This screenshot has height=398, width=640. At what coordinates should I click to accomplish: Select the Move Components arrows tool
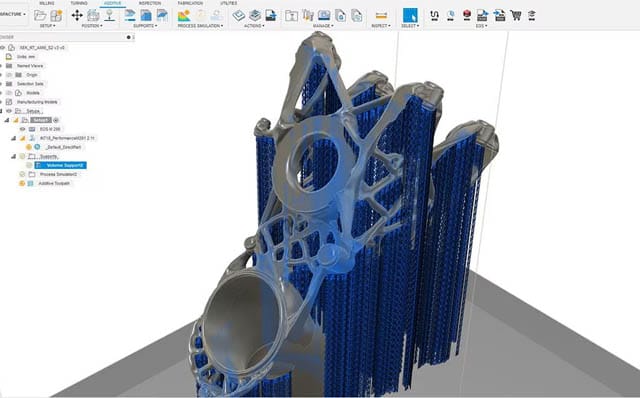77,16
